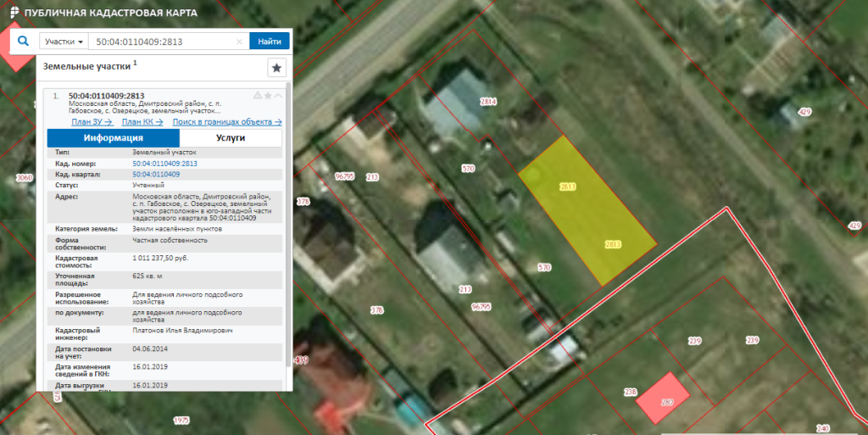This screenshot has height=435, width=868.
Task: Open cadastral quarter link 50:04:0110409
Action: click(x=156, y=174)
